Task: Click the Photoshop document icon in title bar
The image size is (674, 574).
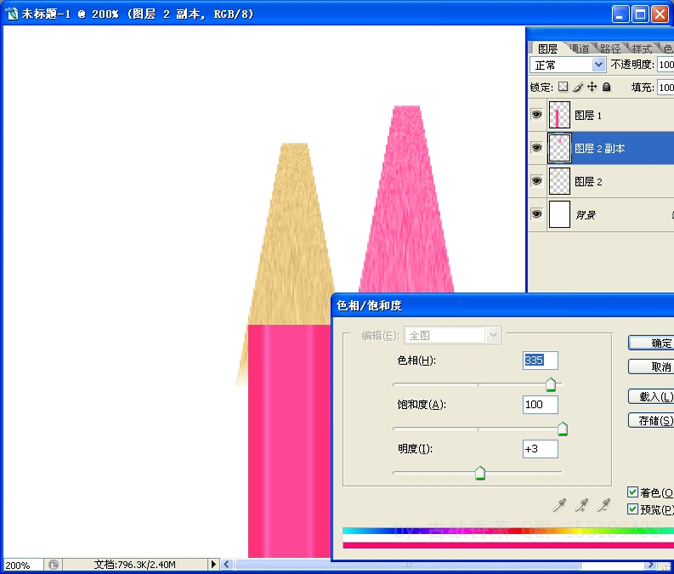Action: pyautogui.click(x=12, y=14)
